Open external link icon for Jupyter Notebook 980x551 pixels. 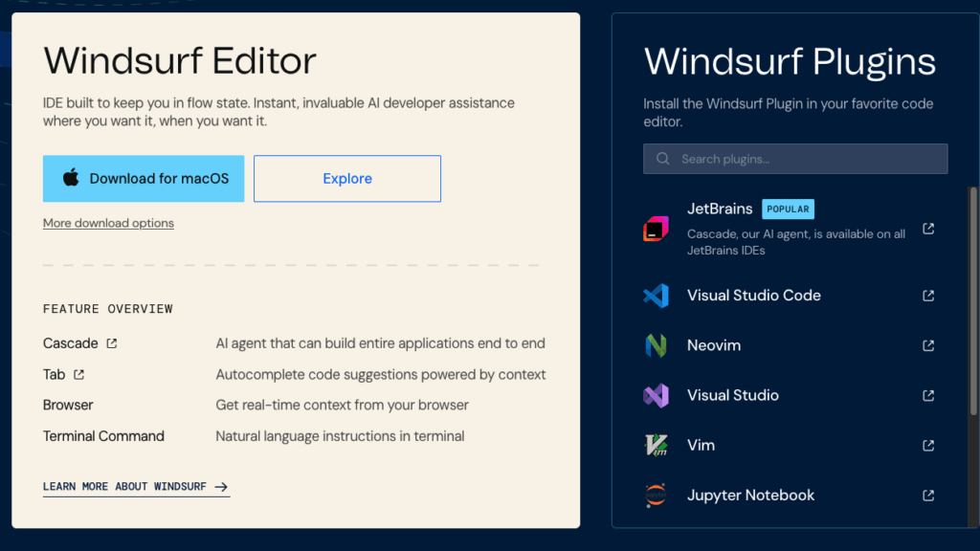point(928,496)
